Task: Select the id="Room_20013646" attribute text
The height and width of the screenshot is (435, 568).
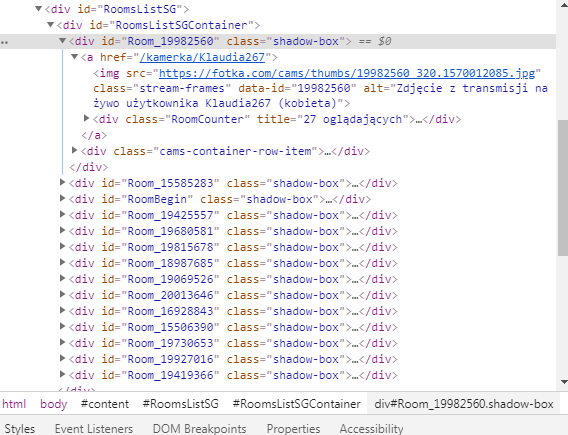Action: point(160,295)
